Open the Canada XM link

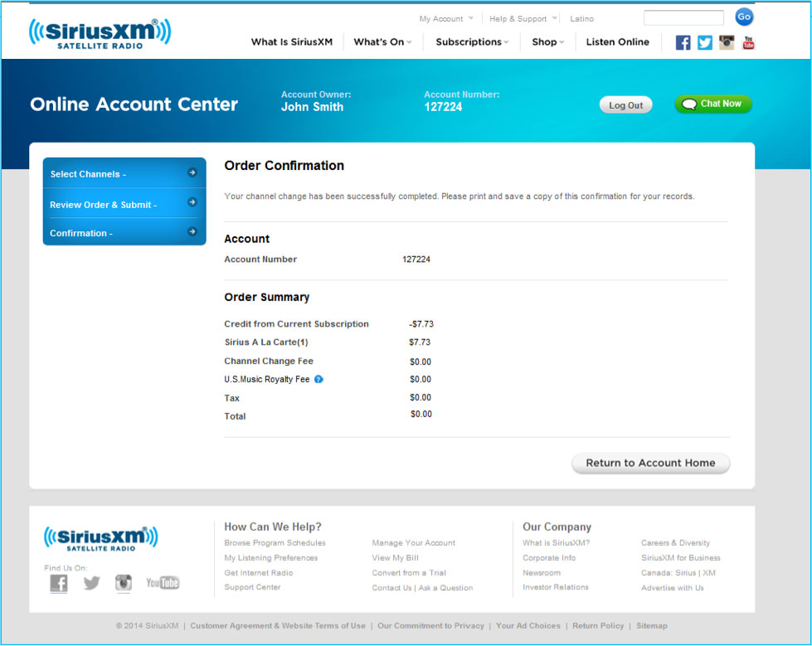tap(709, 573)
